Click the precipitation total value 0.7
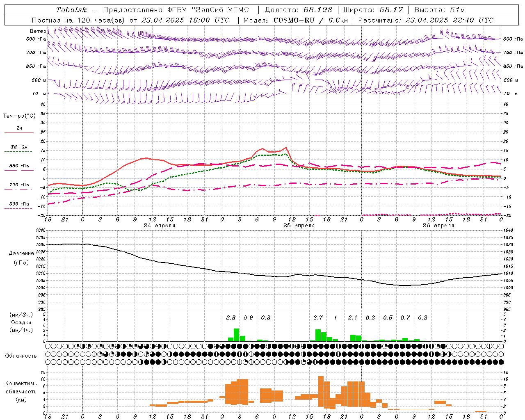 tap(405, 317)
